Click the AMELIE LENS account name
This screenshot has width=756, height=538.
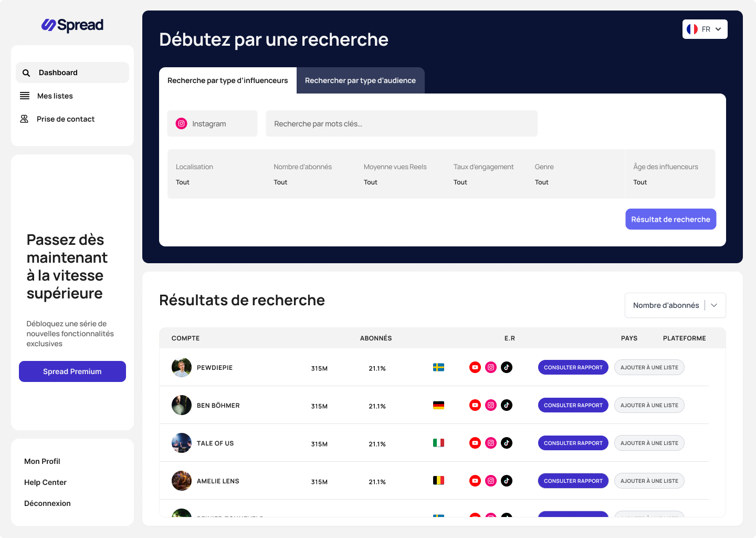pyautogui.click(x=218, y=481)
